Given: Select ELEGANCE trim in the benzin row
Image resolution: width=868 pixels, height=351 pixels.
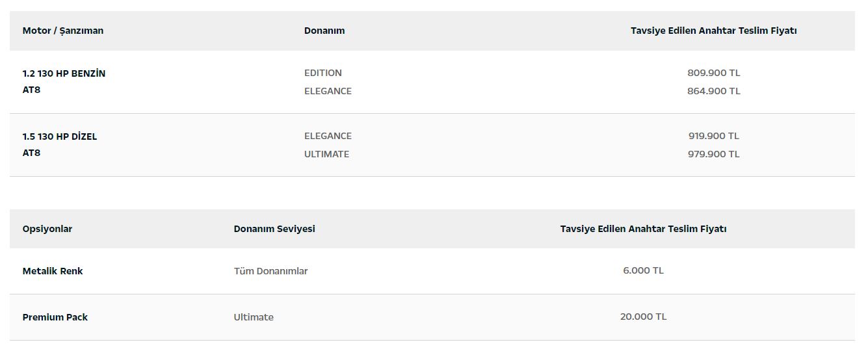Looking at the screenshot, I should coord(328,91).
